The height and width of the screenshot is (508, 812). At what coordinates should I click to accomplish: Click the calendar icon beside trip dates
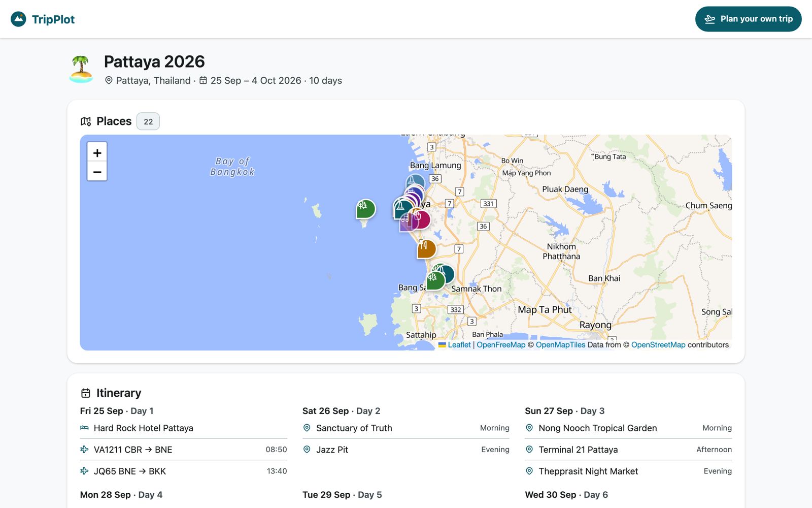tap(203, 80)
